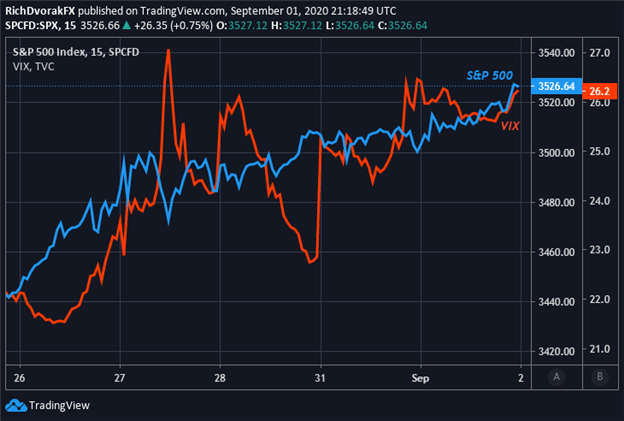Click the close value C:3526.64

tap(402, 25)
